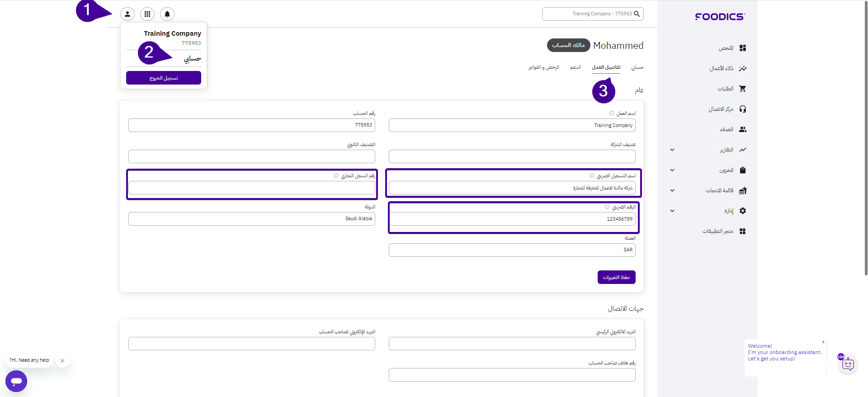Open the chat bubble help widget

(x=16, y=381)
